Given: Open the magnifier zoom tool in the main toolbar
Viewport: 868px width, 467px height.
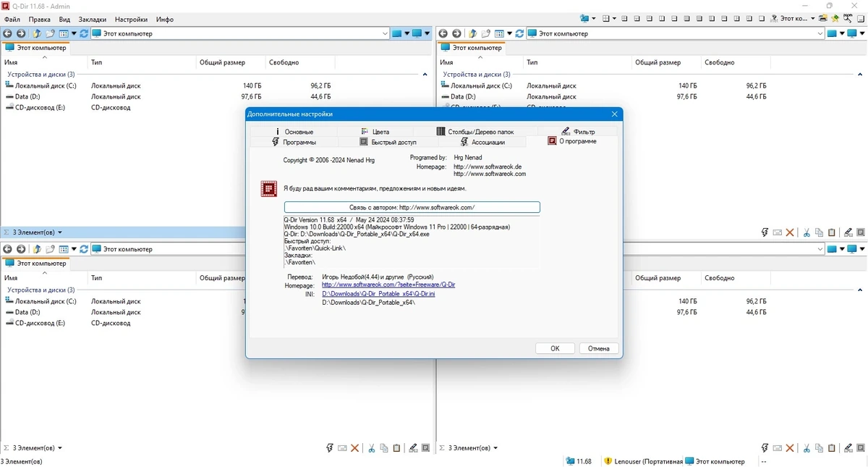Looking at the screenshot, I should 848,18.
